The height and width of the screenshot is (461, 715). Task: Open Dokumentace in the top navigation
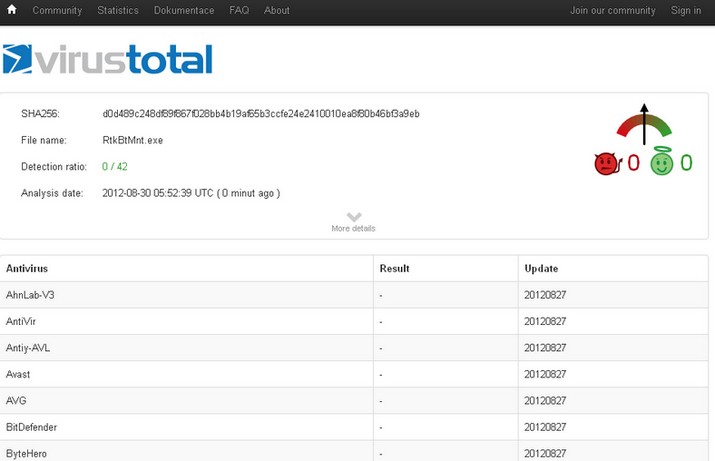[x=184, y=10]
